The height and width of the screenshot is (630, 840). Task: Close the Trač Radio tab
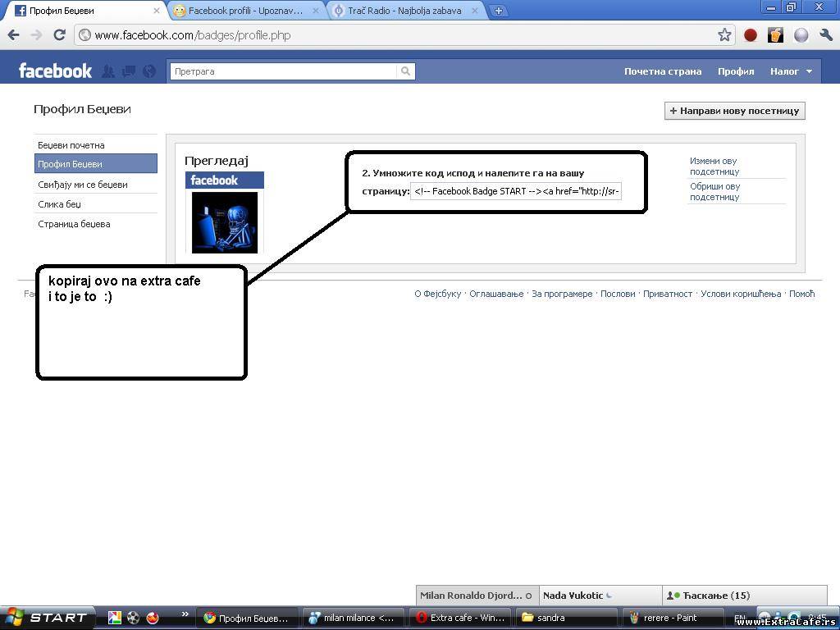[x=475, y=11]
